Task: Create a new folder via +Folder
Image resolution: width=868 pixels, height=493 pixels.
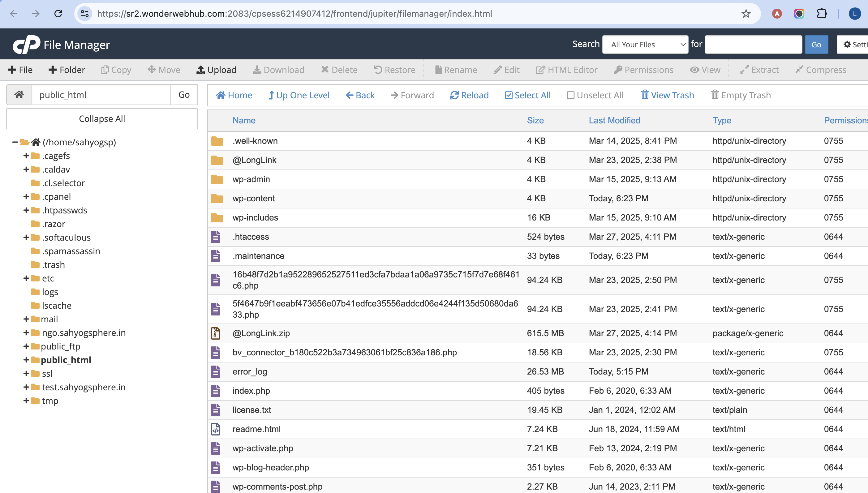Action: 67,70
